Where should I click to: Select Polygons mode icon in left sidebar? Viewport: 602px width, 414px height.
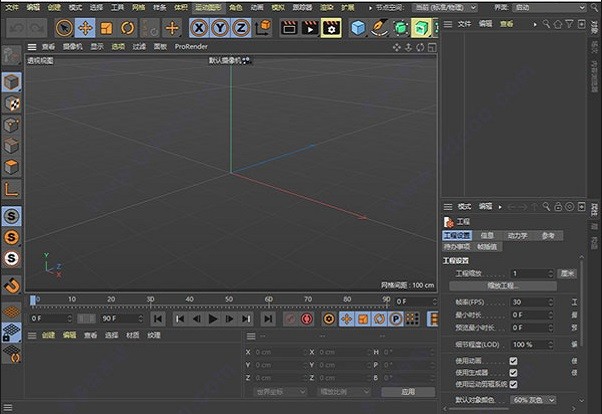(x=12, y=167)
